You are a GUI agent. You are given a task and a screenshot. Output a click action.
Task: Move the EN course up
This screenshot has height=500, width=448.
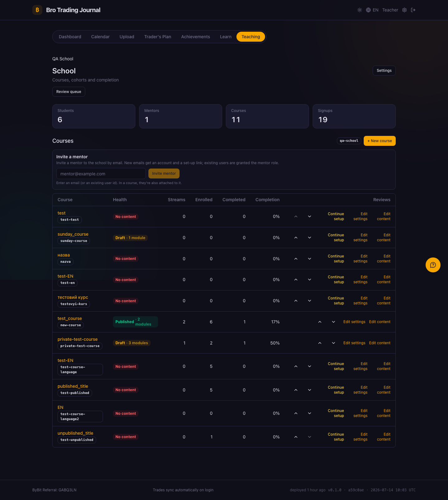click(x=296, y=413)
